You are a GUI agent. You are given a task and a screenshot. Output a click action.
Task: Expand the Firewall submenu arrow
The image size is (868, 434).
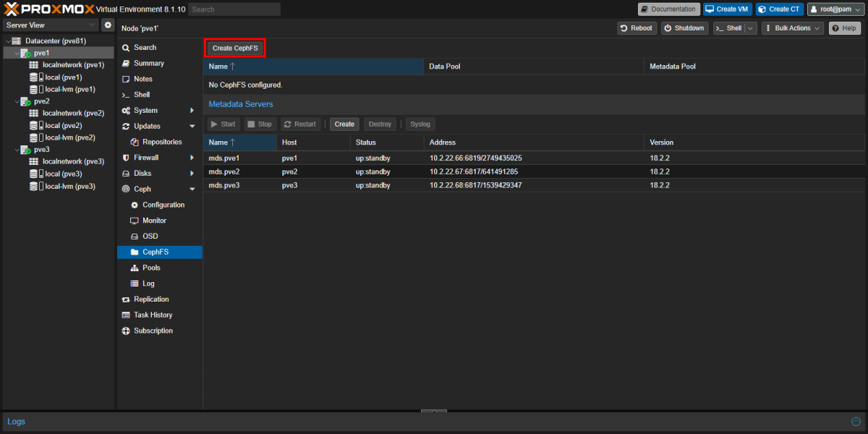tap(192, 158)
